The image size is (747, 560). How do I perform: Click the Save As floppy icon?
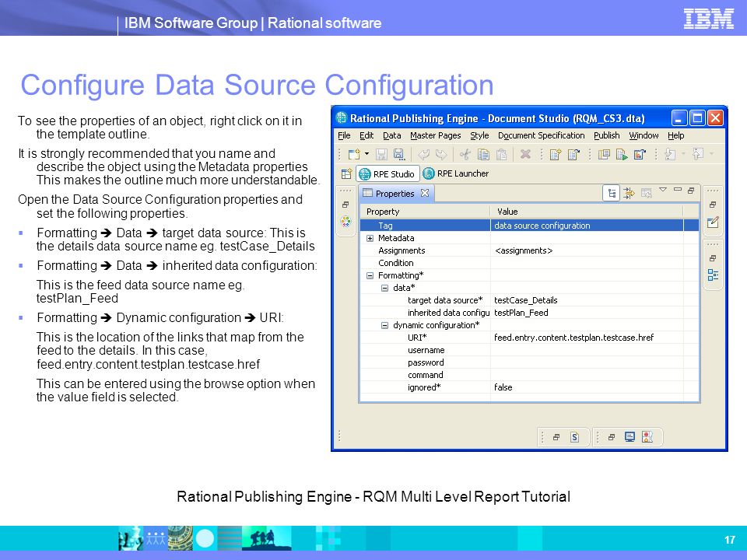tap(398, 154)
